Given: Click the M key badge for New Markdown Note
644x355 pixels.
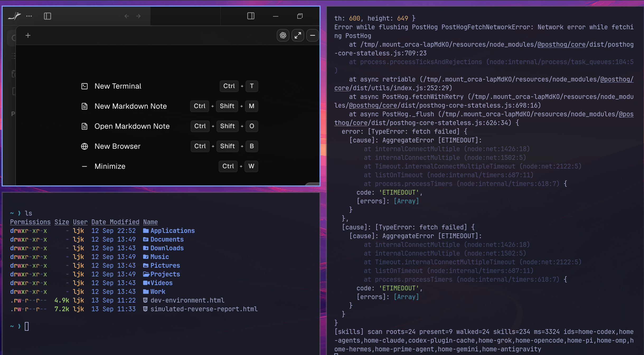Looking at the screenshot, I should [x=251, y=106].
